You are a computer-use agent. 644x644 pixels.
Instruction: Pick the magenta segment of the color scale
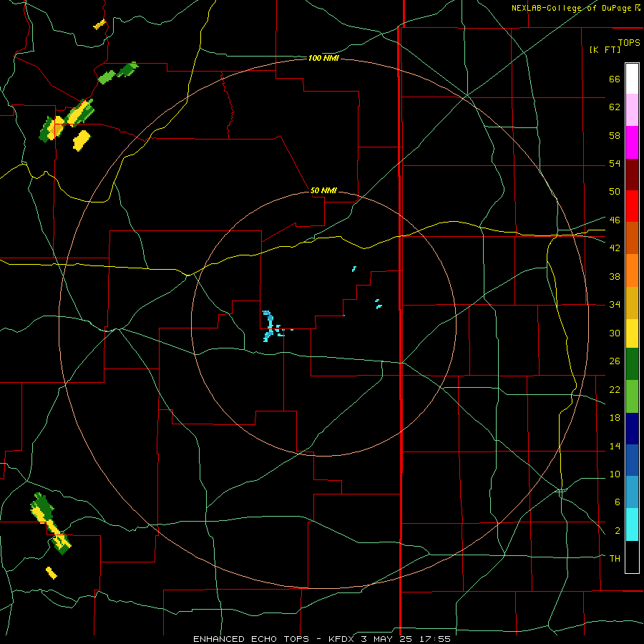pos(632,142)
